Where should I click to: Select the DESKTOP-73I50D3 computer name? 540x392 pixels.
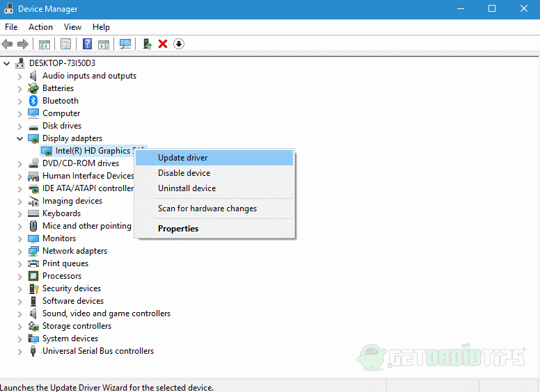click(63, 63)
